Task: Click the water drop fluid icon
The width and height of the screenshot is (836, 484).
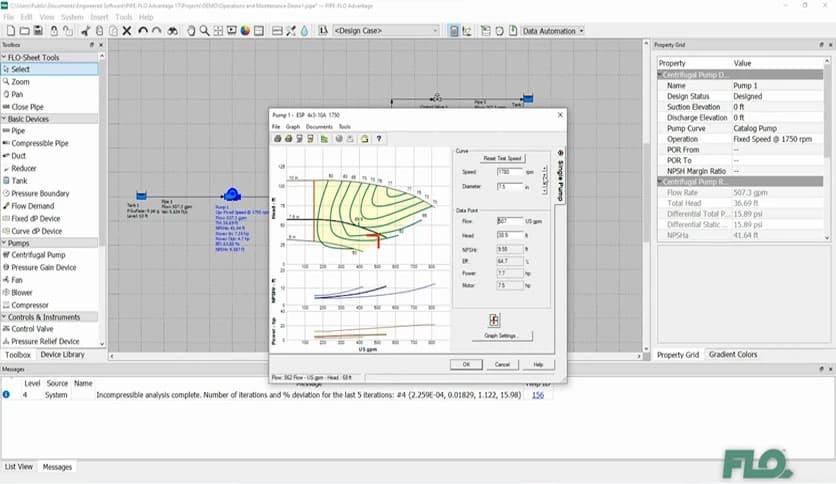Action: [x=304, y=31]
